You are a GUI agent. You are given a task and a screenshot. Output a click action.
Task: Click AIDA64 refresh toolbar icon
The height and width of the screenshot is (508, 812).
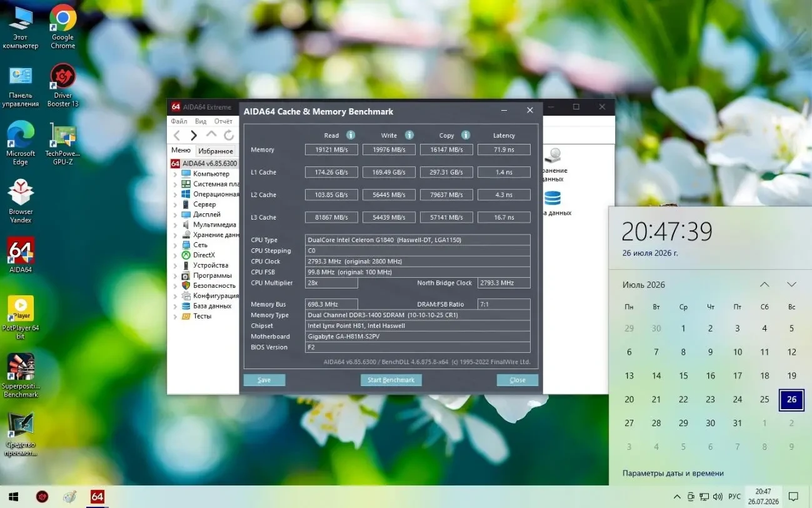229,135
